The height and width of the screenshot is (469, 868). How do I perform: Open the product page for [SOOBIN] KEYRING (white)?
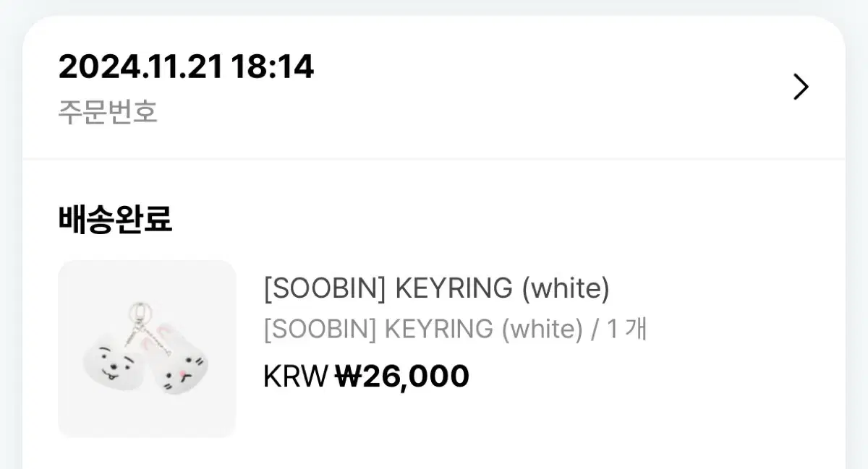click(437, 288)
